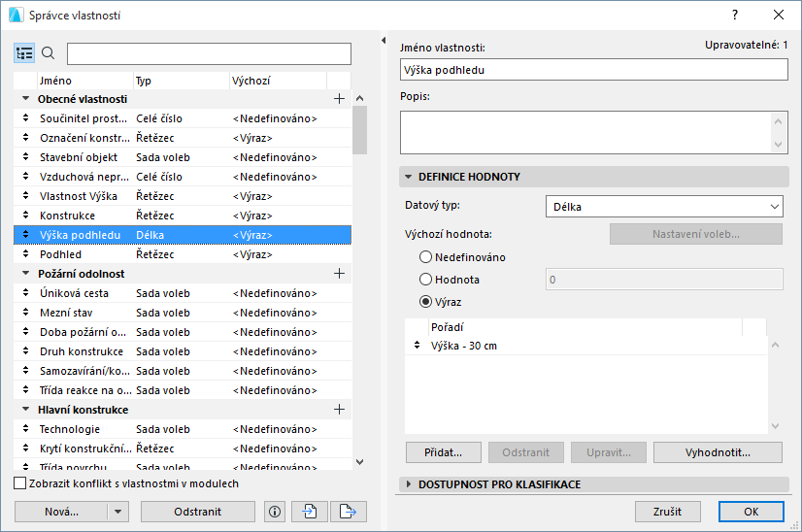Collapse the Požární odolnost group
This screenshot has width=802, height=532.
(x=25, y=274)
